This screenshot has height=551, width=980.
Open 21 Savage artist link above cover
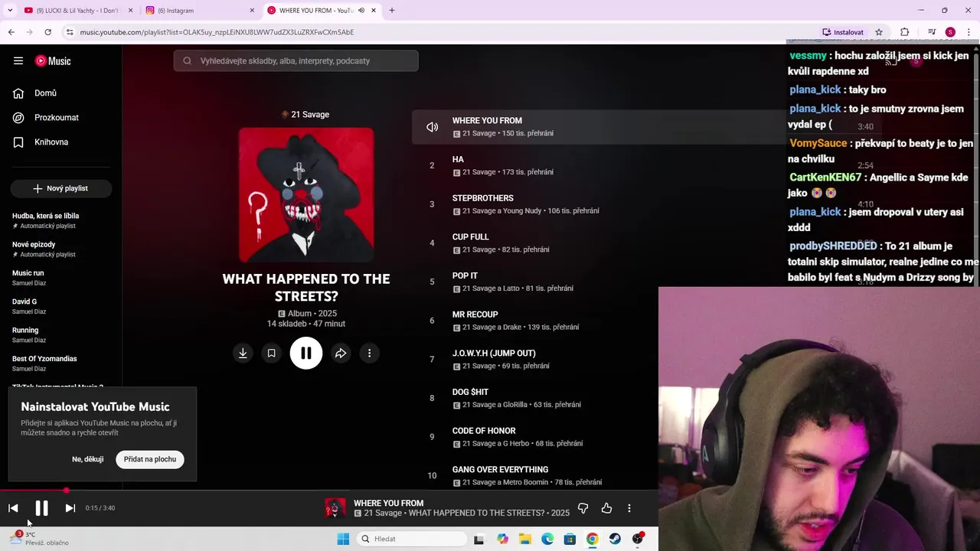310,115
